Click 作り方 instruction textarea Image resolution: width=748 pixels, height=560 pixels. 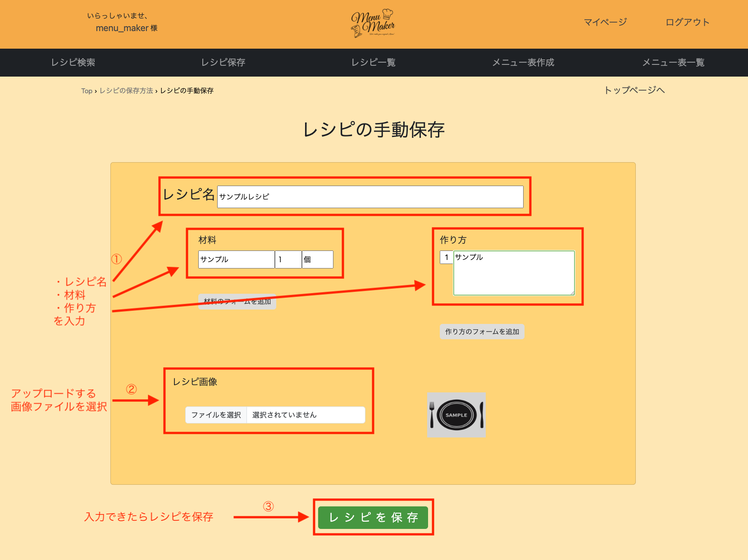(514, 273)
